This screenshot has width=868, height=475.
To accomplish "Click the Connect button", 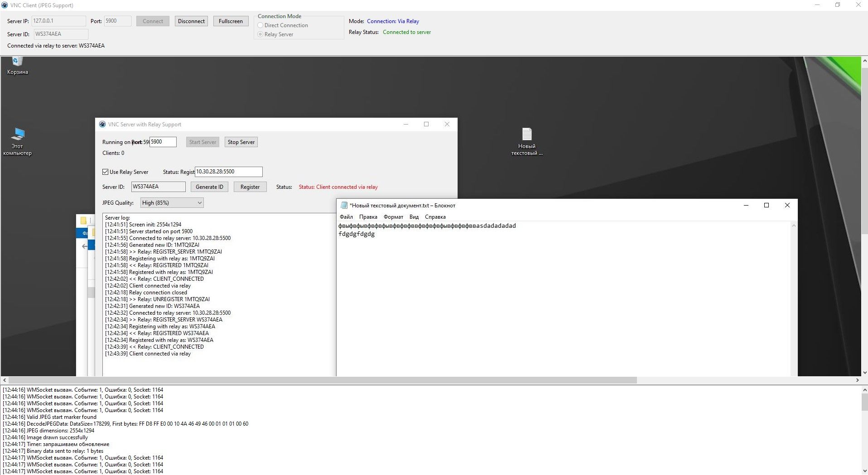I will click(x=153, y=21).
